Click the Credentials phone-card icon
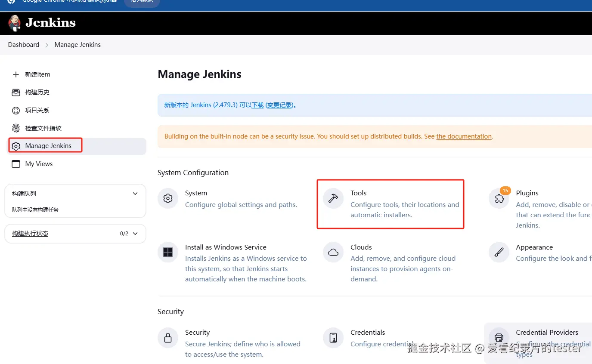592x364 pixels. 333,338
